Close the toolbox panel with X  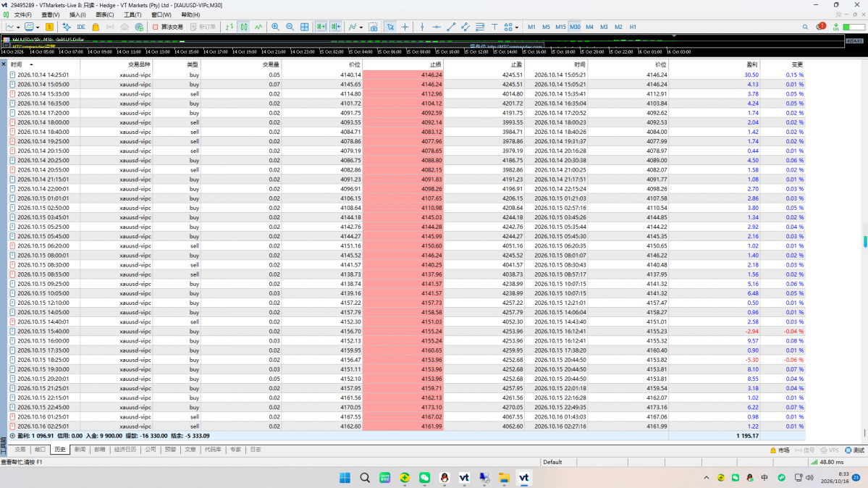click(4, 64)
